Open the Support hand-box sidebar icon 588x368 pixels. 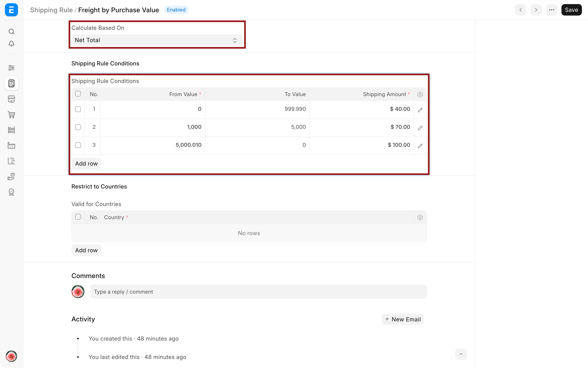(x=11, y=176)
